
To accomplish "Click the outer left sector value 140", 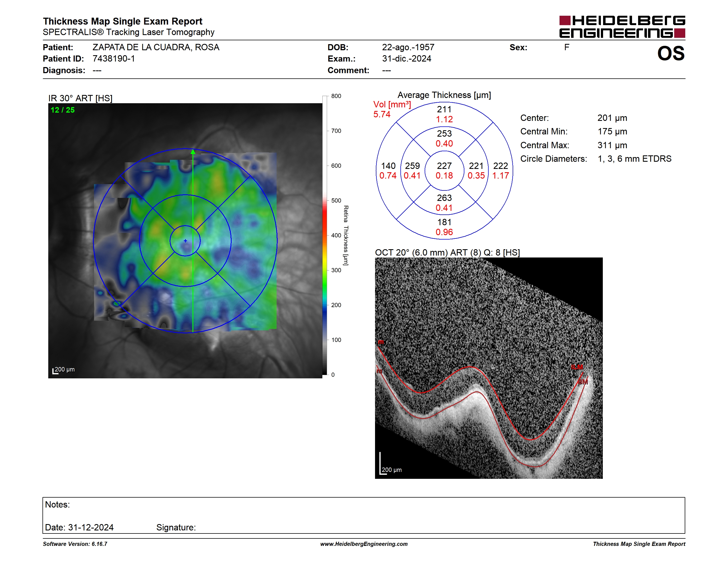I will click(388, 166).
